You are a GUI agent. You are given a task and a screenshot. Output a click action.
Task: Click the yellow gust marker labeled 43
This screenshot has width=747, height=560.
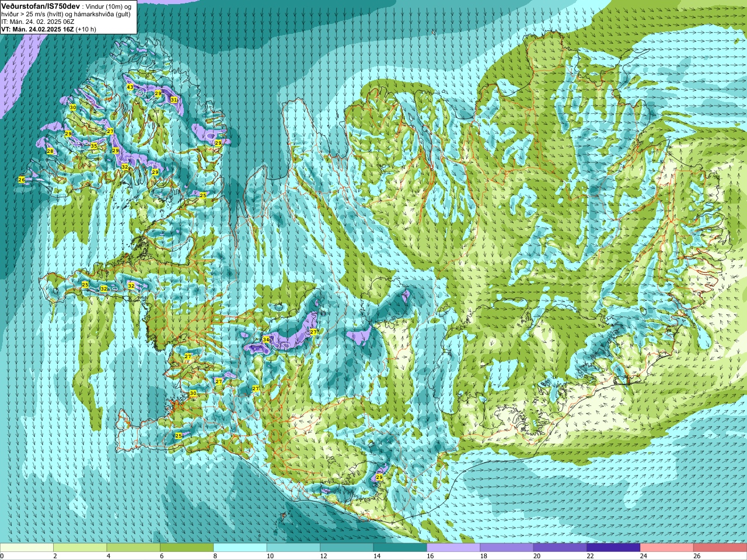(130, 87)
